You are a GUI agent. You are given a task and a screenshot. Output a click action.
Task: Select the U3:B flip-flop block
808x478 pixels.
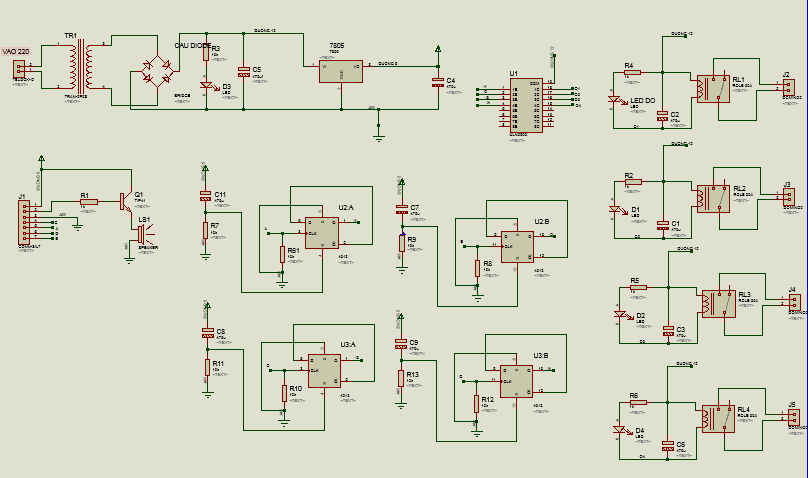[516, 380]
